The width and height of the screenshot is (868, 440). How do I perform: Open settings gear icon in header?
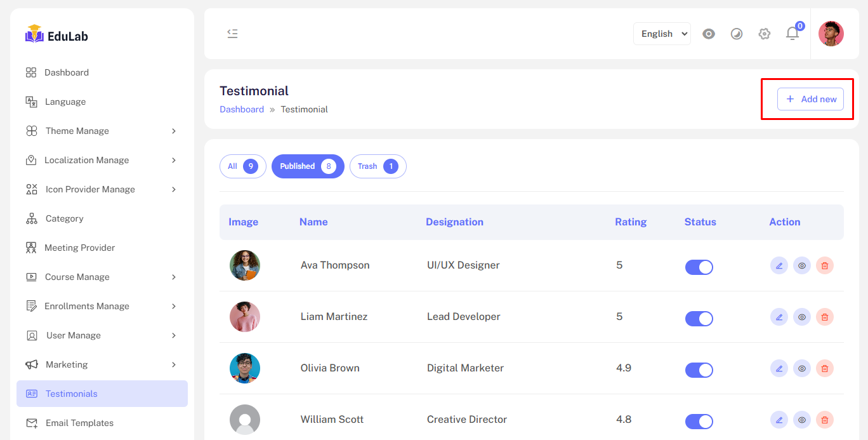click(x=765, y=34)
